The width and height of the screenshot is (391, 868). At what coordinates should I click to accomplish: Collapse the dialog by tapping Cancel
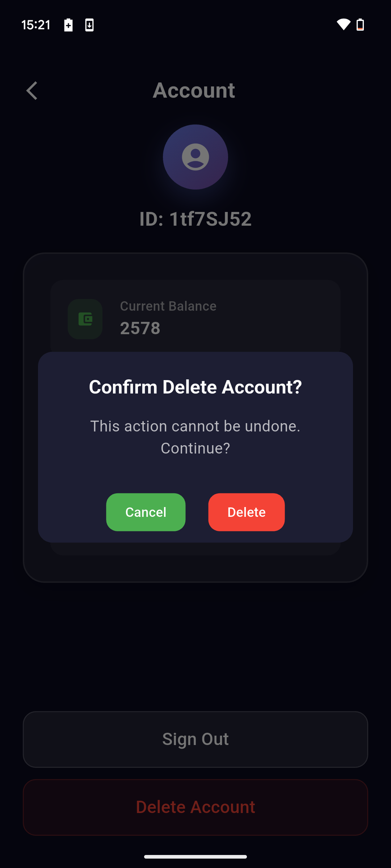click(146, 512)
